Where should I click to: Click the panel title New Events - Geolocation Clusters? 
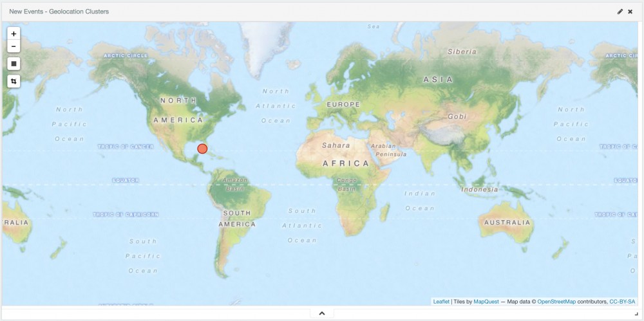[x=59, y=12]
